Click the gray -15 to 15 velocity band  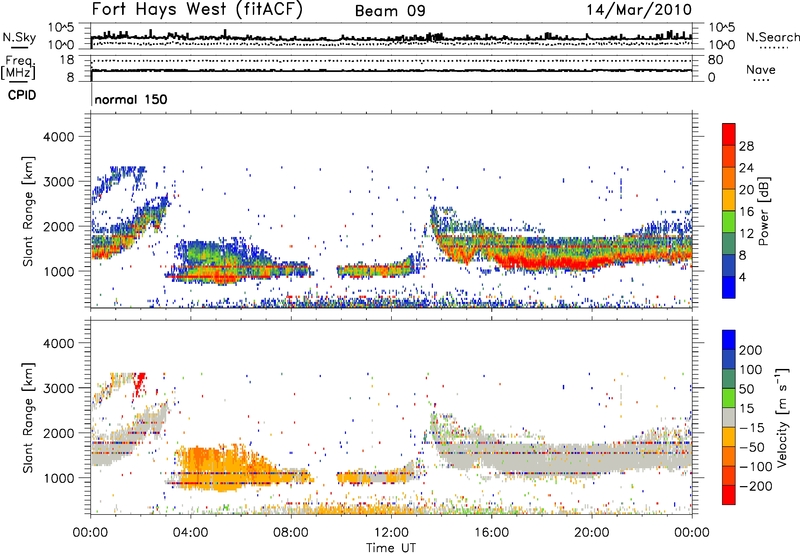(729, 417)
